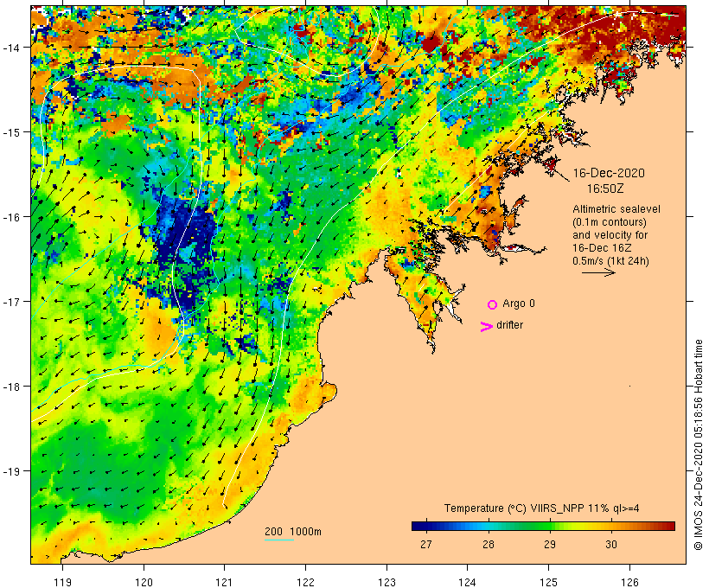This screenshot has width=709, height=588.
Task: Click the colorbar tick label 27
Action: (x=426, y=544)
